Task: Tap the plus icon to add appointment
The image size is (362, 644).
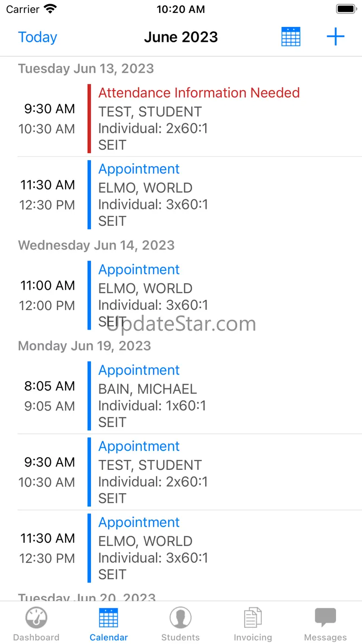Action: pos(336,37)
